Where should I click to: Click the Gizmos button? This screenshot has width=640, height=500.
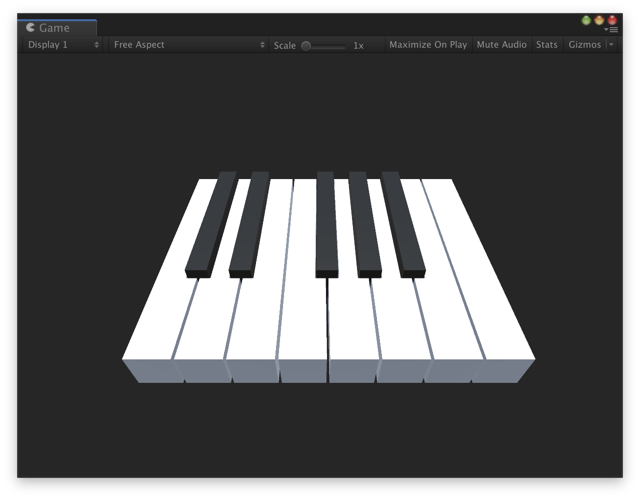[584, 45]
